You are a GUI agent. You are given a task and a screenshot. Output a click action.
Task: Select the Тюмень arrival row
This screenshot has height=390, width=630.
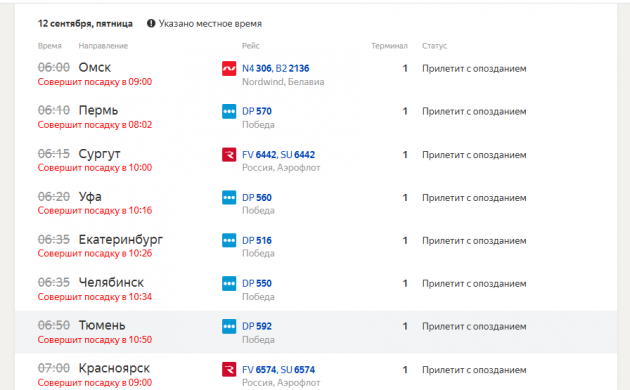coord(316,332)
